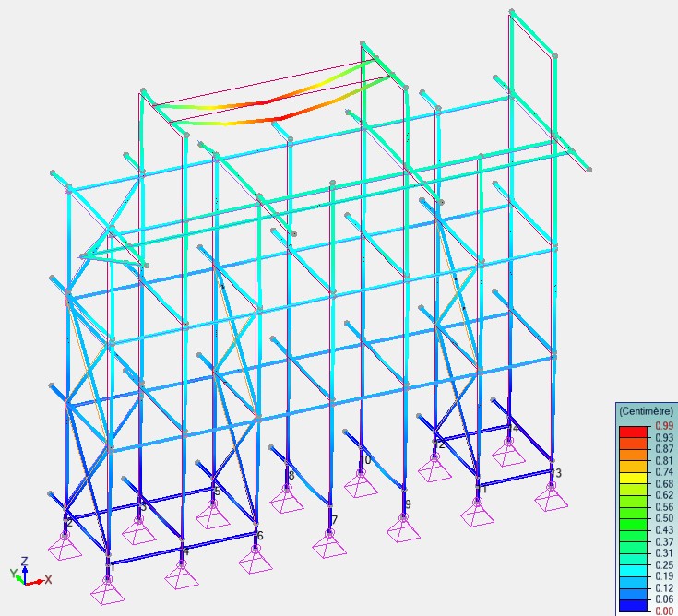The width and height of the screenshot is (678, 616).
Task: Click node label 5 near the base
Action: pos(217,492)
